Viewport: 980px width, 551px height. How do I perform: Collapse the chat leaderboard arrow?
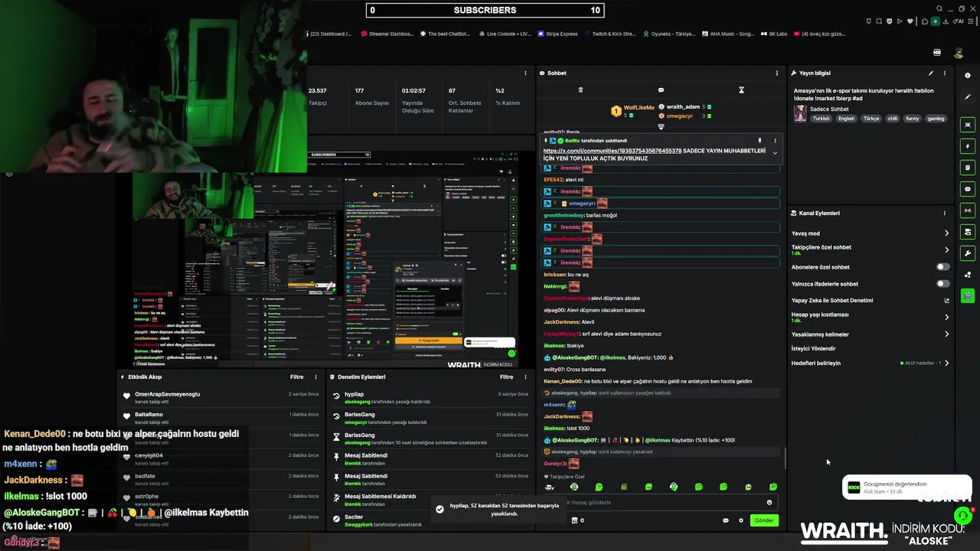[x=661, y=126]
